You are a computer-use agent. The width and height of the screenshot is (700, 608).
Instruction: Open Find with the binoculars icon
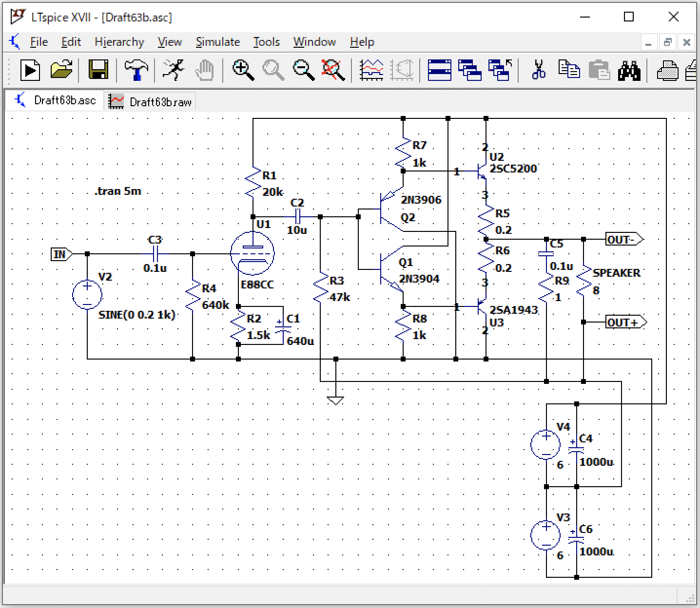(629, 71)
